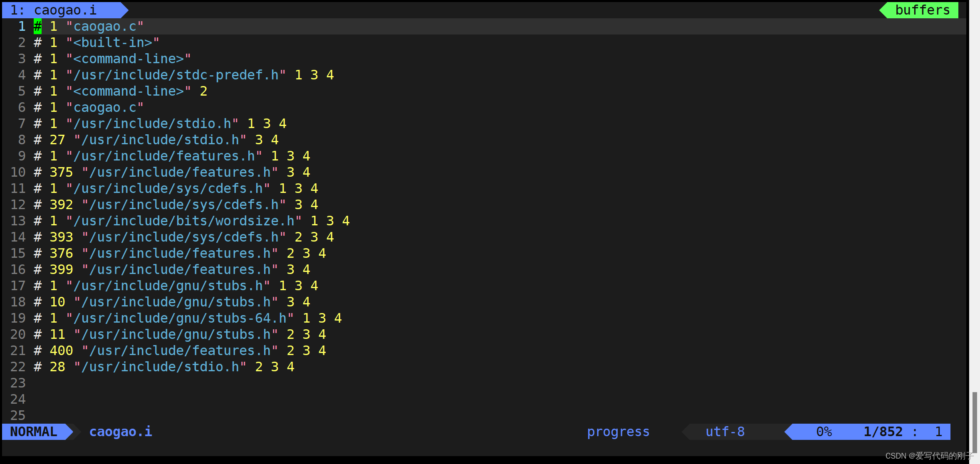980x464 pixels.
Task: Click the number 27 on line 8
Action: click(57, 140)
